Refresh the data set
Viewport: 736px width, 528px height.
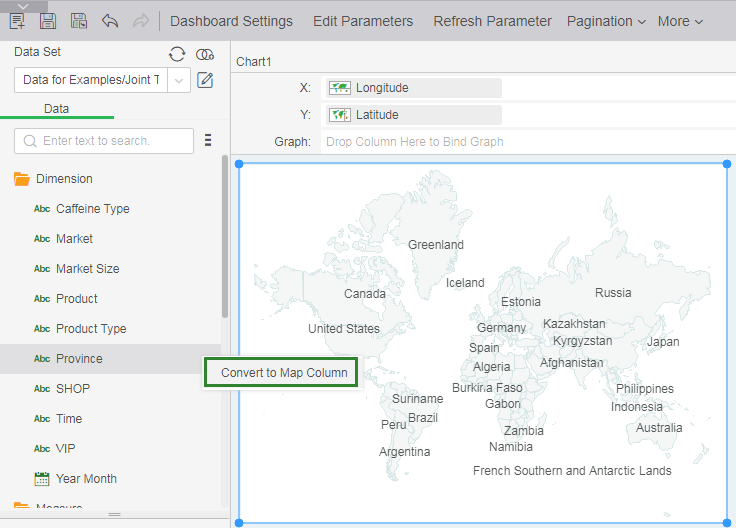pos(177,54)
